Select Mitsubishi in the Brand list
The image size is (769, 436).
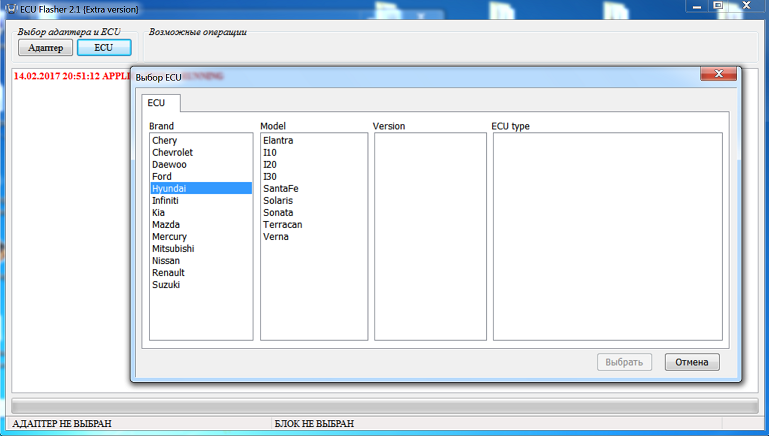point(201,249)
